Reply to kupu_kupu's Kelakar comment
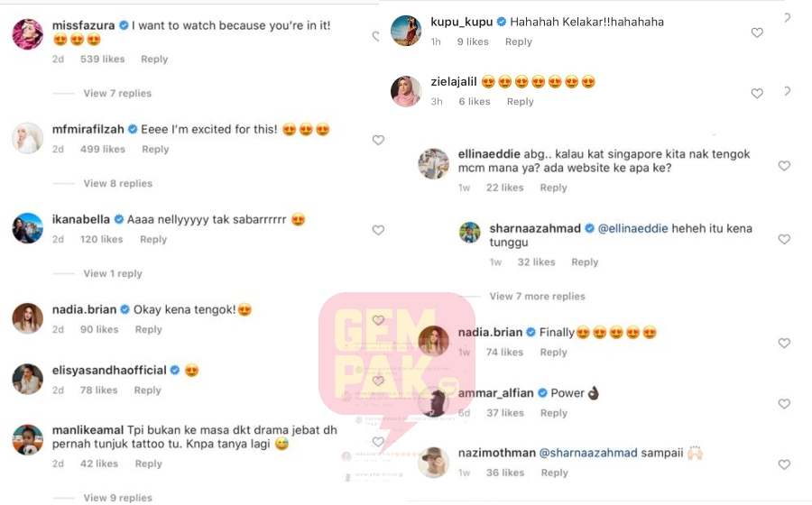The height and width of the screenshot is (505, 812). [519, 41]
